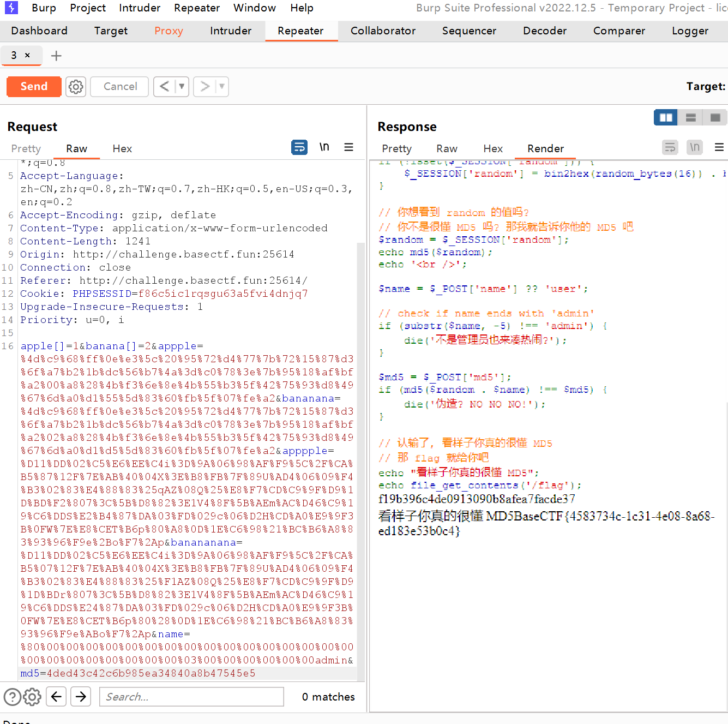728x724 pixels.
Task: Show Request in Pretty view
Action: 26,148
